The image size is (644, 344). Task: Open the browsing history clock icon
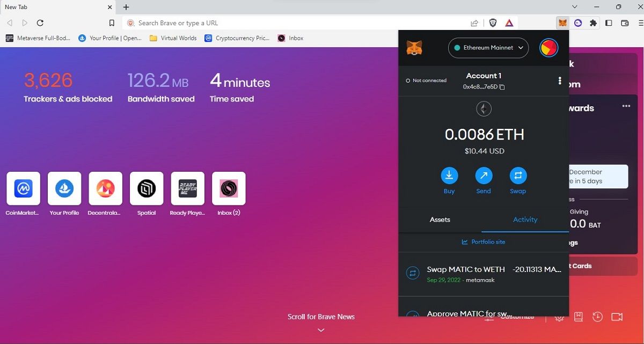(x=597, y=317)
